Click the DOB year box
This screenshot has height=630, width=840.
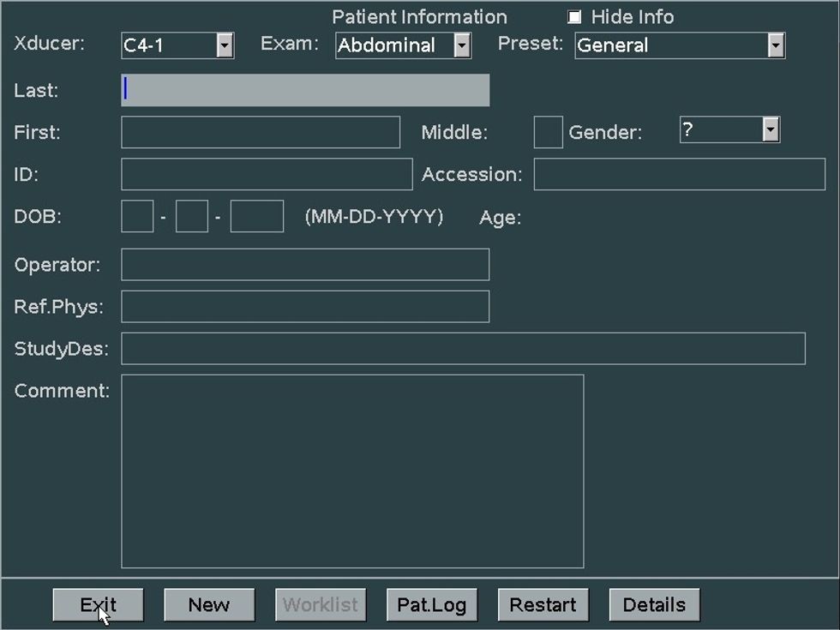coord(257,217)
